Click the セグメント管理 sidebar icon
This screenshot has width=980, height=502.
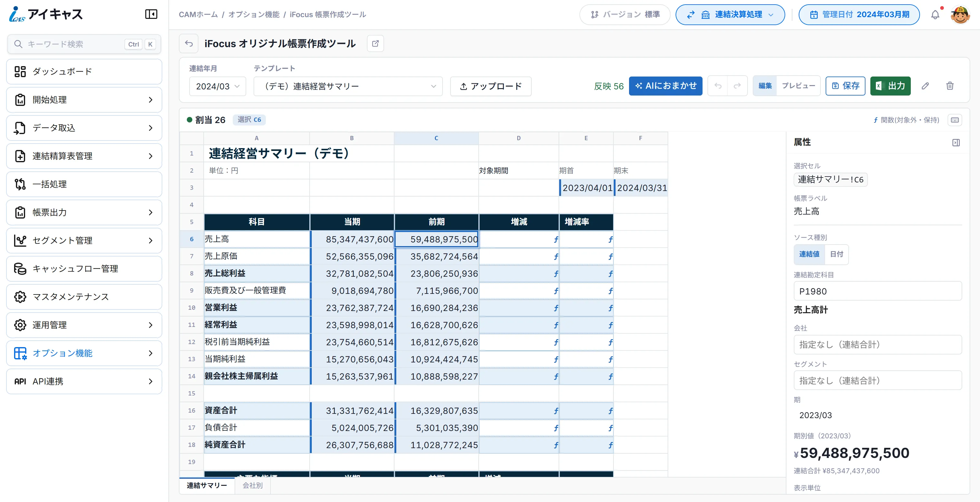(x=20, y=240)
